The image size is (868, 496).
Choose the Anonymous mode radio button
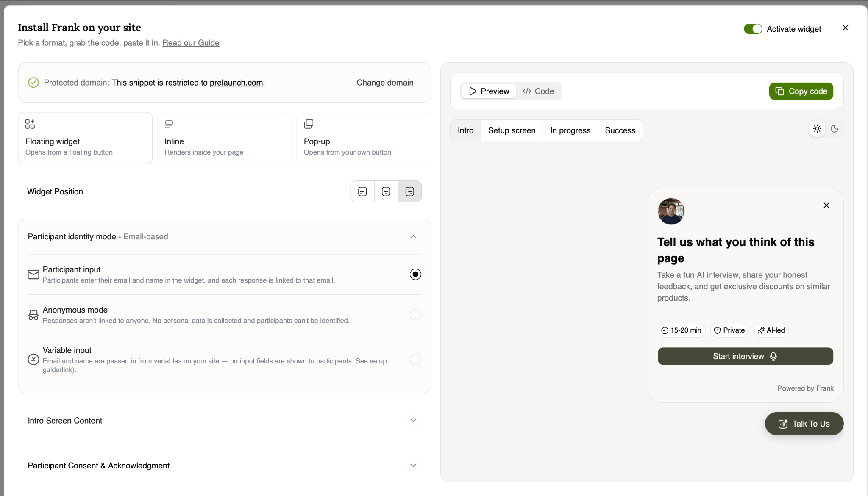point(415,315)
